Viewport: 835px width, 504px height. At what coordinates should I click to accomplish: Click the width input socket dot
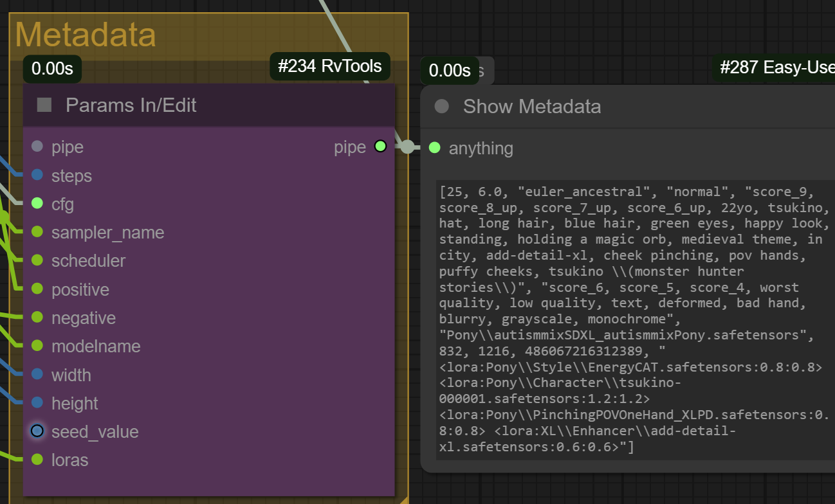pyautogui.click(x=37, y=374)
